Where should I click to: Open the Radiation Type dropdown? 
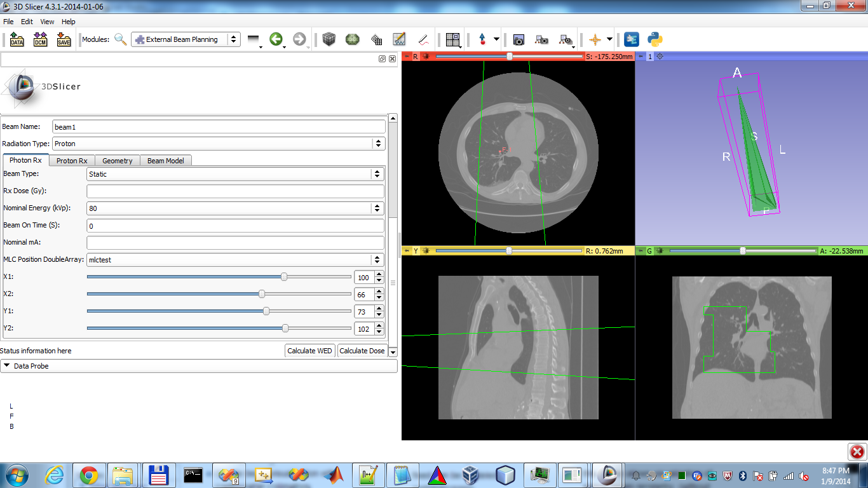pyautogui.click(x=219, y=144)
